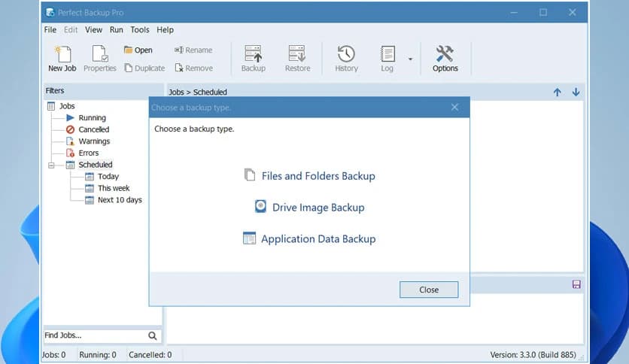This screenshot has width=629, height=364.
Task: Click the Filters panel header
Action: (x=104, y=90)
